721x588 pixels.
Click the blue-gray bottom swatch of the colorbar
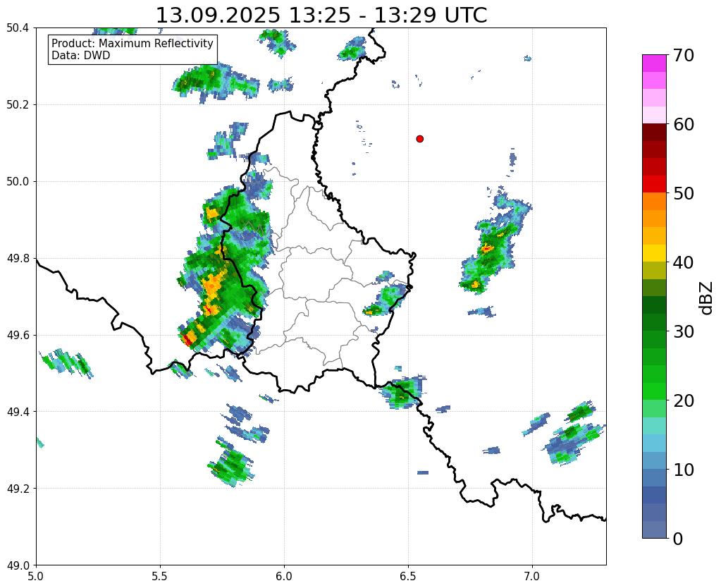point(654,529)
